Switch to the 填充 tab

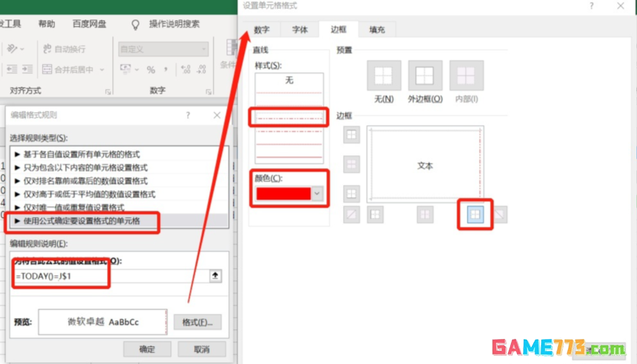coord(377,30)
